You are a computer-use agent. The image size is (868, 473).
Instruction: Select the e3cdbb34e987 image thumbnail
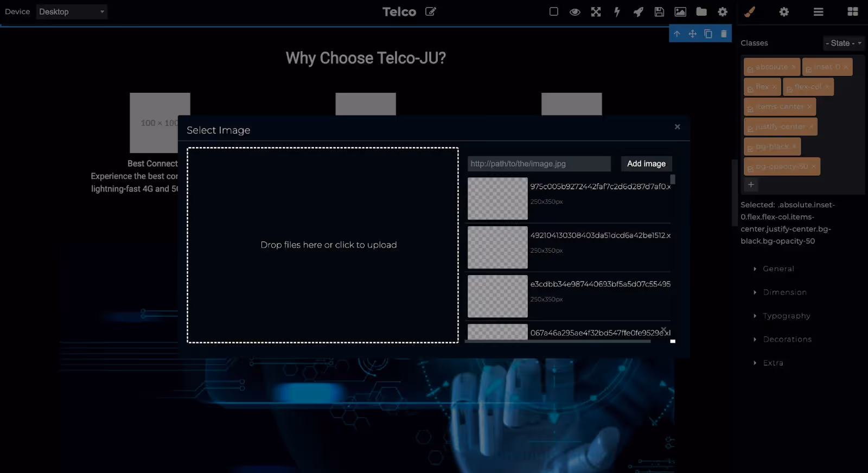497,296
